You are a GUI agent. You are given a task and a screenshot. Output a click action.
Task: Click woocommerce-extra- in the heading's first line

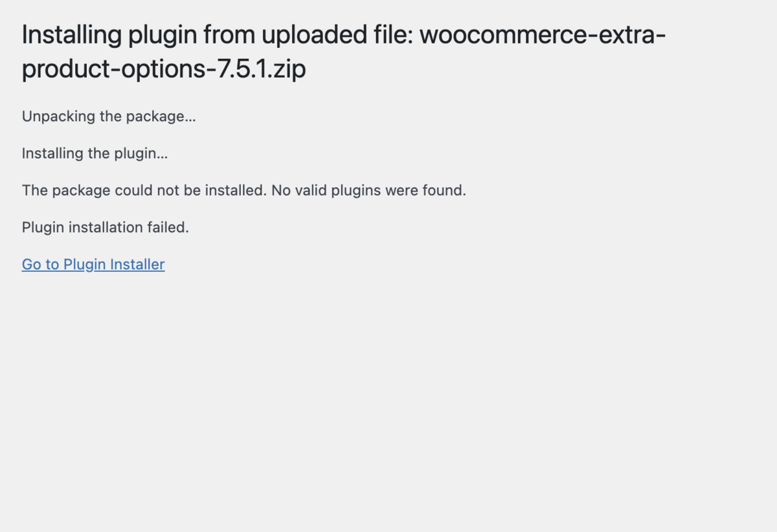coord(543,34)
